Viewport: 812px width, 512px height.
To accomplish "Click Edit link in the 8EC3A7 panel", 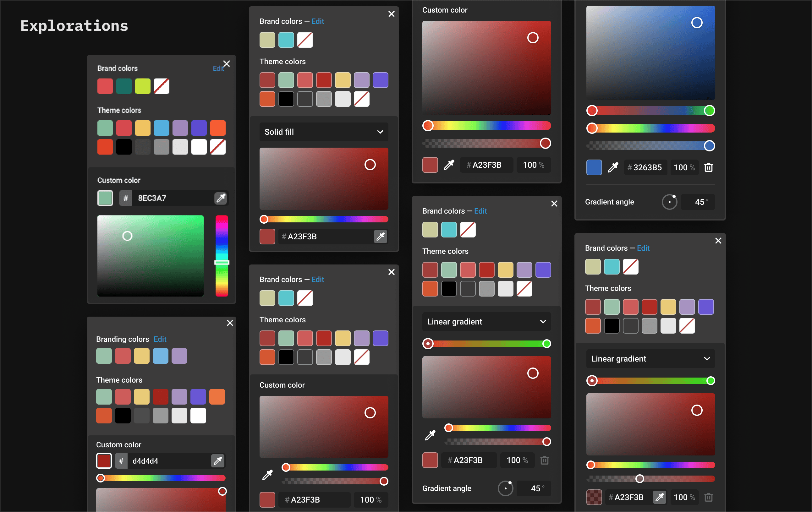I will 218,68.
